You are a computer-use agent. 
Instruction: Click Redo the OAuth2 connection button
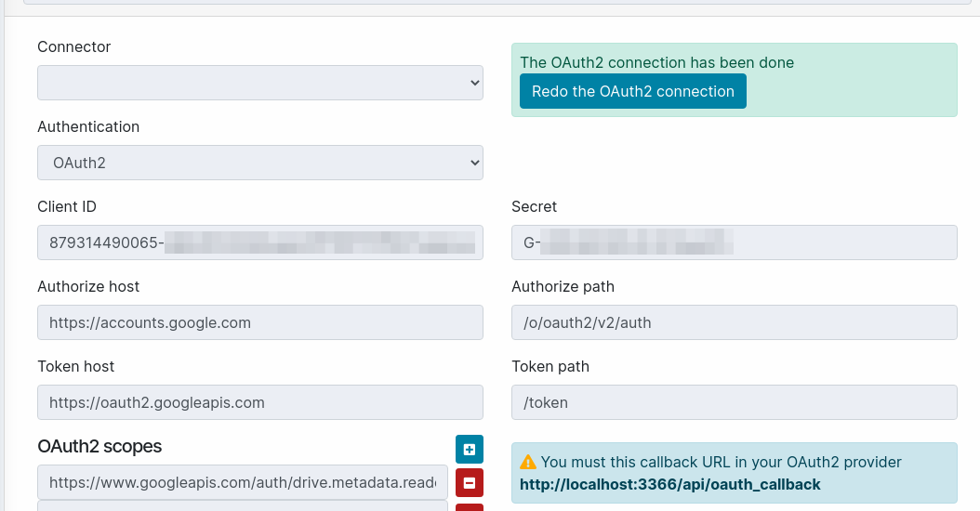(632, 91)
